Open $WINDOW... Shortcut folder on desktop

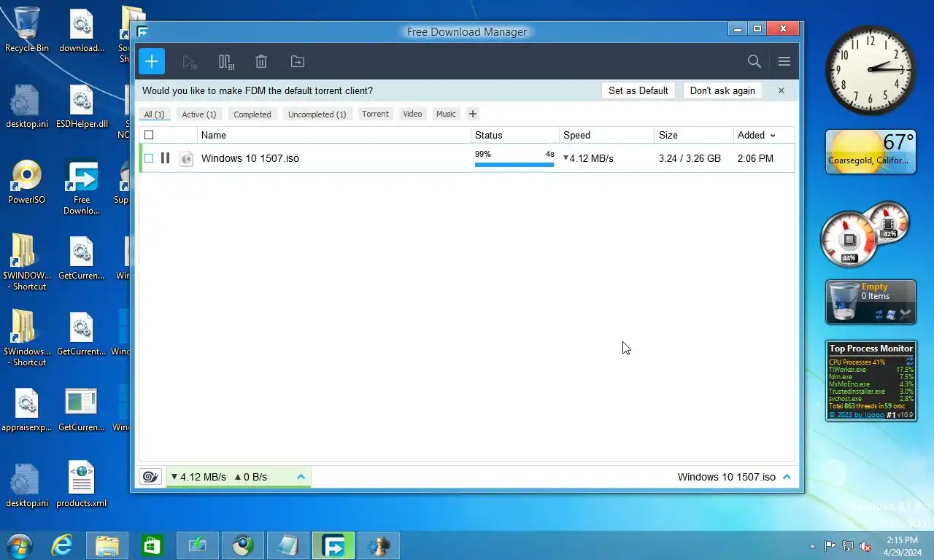(27, 262)
